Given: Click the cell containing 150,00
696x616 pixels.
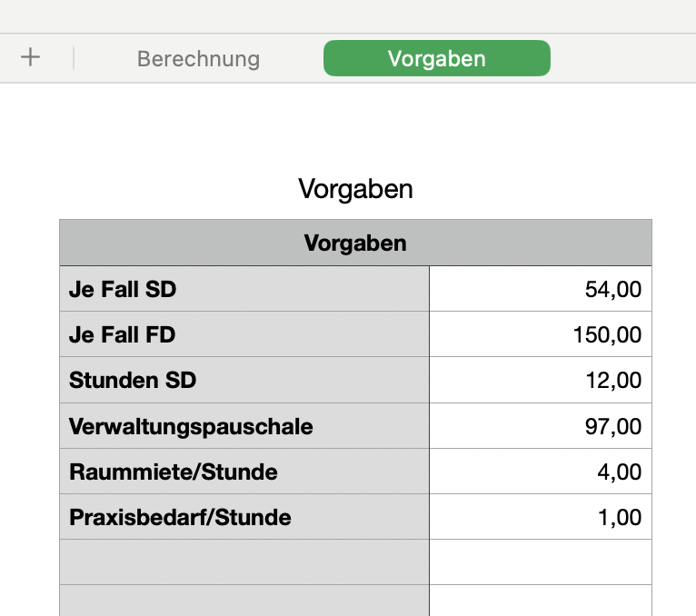Looking at the screenshot, I should [540, 335].
